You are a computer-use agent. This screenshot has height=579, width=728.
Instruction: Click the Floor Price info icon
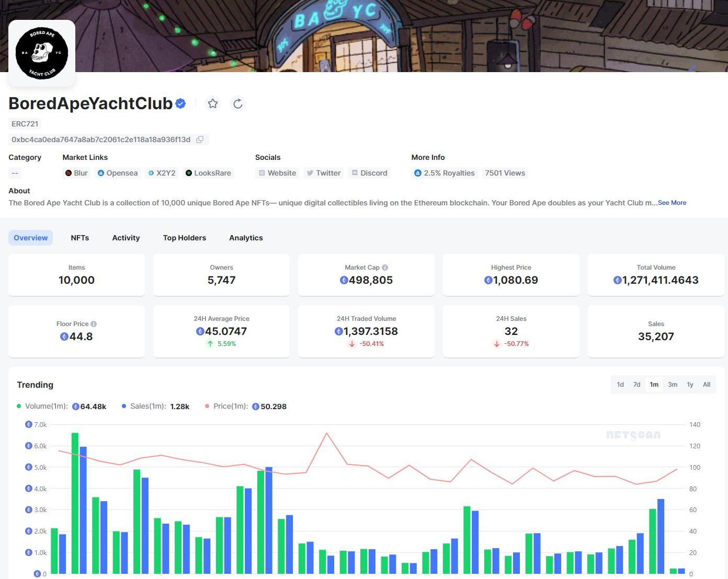pyautogui.click(x=94, y=324)
